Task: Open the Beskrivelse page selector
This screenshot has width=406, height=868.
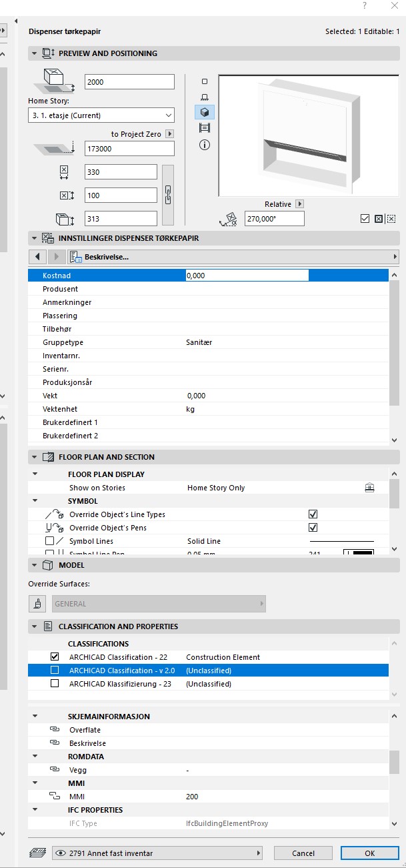Action: point(233,257)
